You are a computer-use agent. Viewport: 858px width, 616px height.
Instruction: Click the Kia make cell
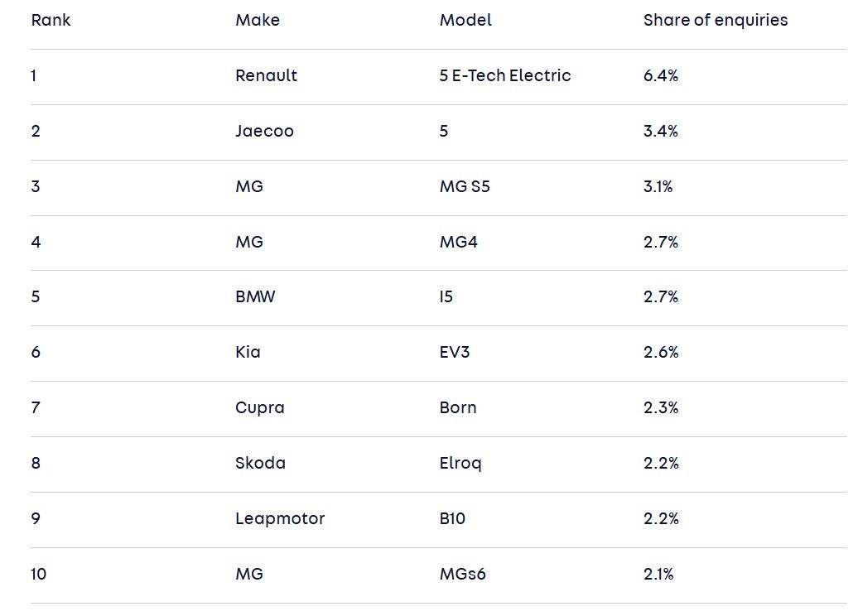tap(248, 352)
